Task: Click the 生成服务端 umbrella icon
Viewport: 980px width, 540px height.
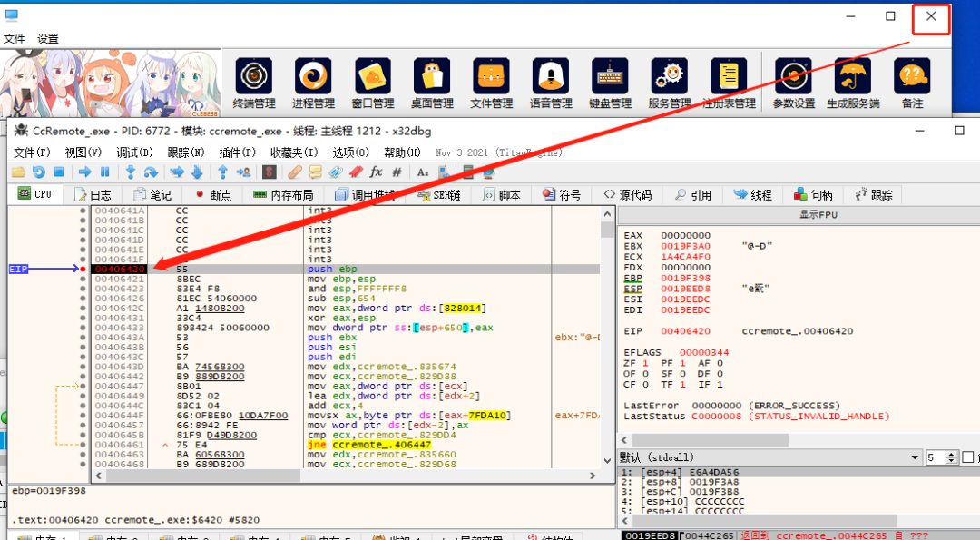Action: [x=853, y=76]
